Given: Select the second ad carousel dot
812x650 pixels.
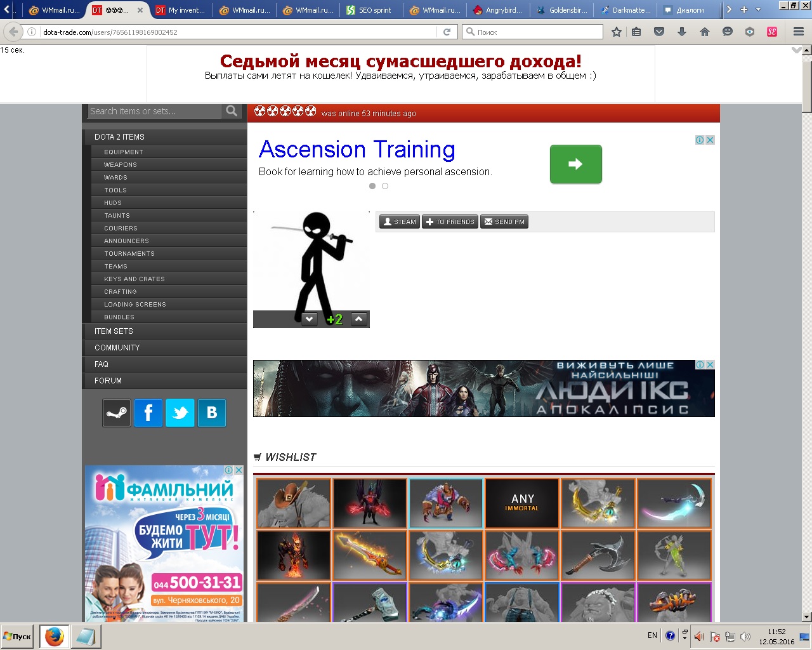Looking at the screenshot, I should click(385, 186).
